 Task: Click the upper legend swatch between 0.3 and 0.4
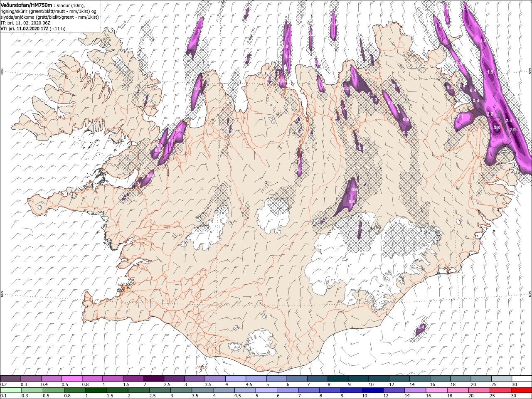[x=31, y=379]
